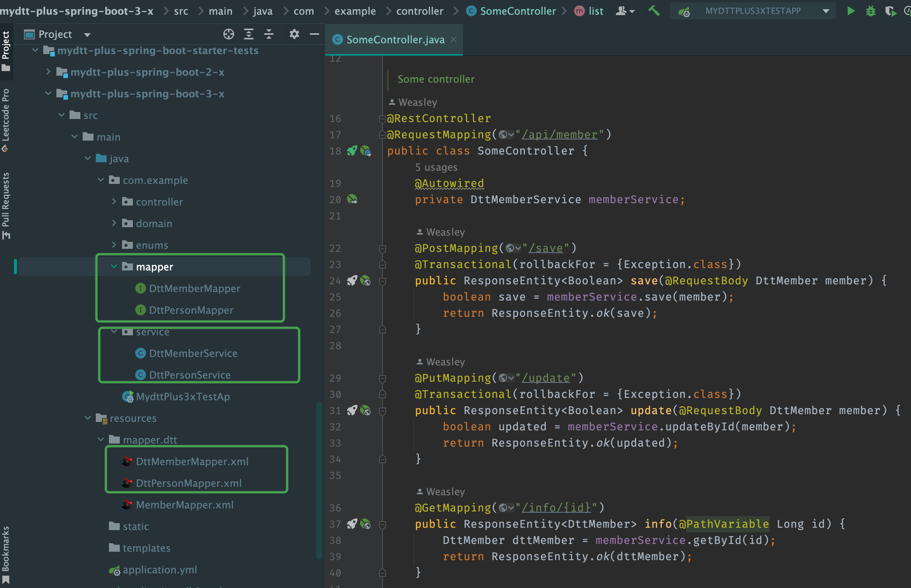Collapse the mapper package folder
The height and width of the screenshot is (588, 911).
point(114,266)
